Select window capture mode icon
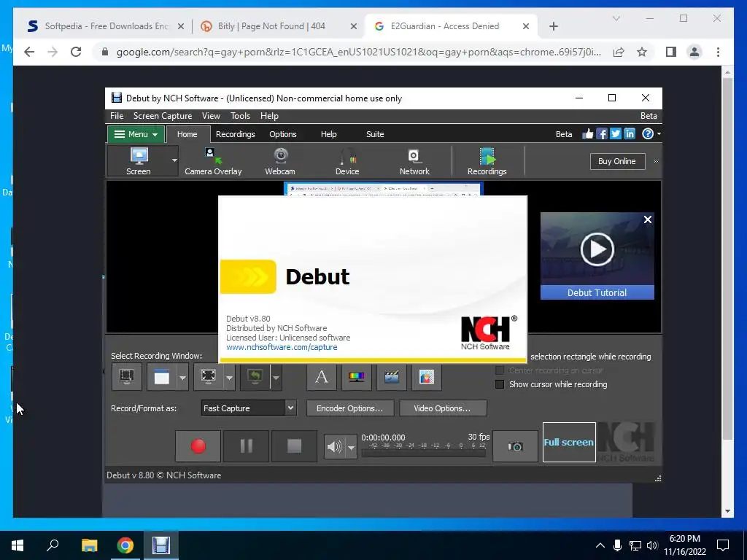Screen dimensions: 747x560 point(162,377)
